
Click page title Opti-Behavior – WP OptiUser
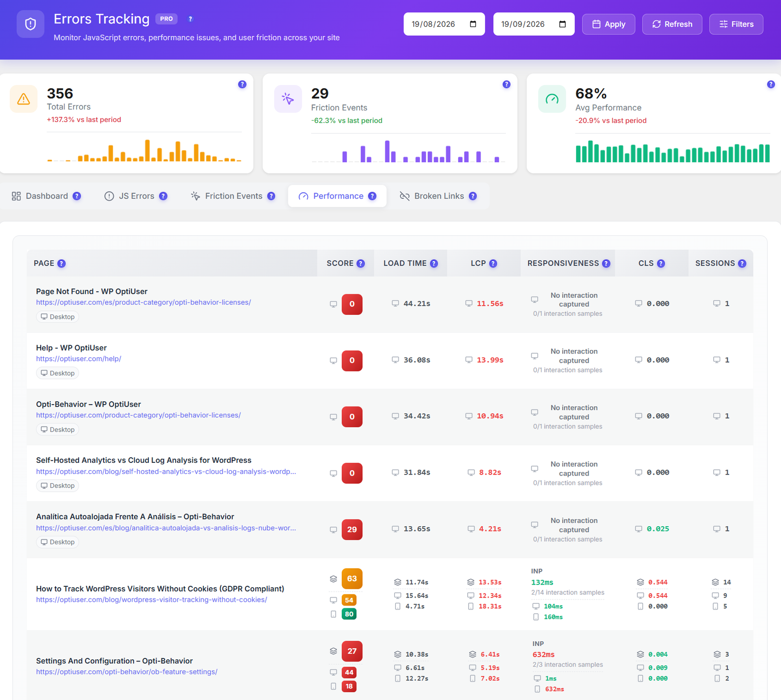pos(88,404)
